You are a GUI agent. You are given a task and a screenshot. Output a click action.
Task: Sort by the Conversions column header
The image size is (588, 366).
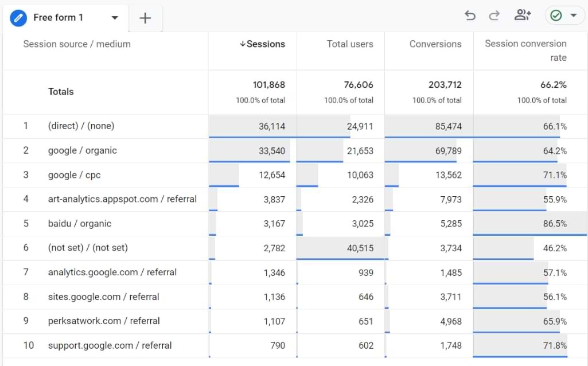435,44
